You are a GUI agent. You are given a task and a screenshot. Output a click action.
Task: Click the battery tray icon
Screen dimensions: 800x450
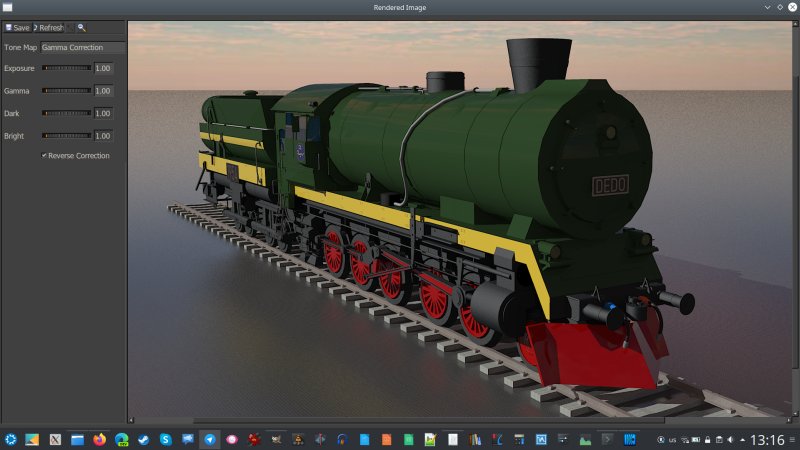point(696,440)
